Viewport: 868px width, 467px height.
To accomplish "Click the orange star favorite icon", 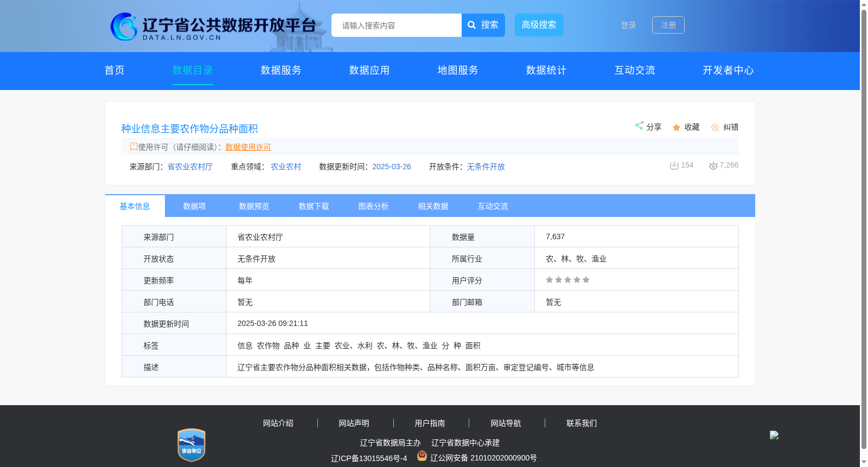I will click(x=676, y=127).
